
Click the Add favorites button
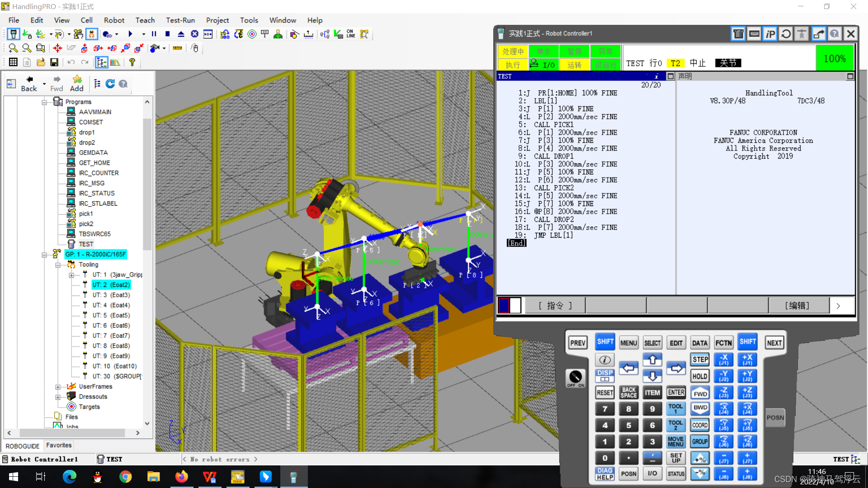[x=76, y=84]
